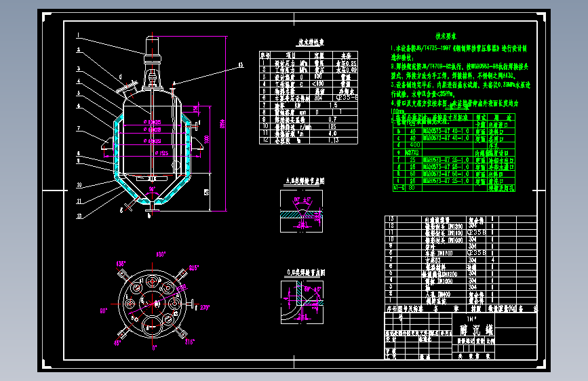Viewport: 588px width, 381px height.
Task: Click the 0.7 value in the characteristics table
Action: [332, 119]
